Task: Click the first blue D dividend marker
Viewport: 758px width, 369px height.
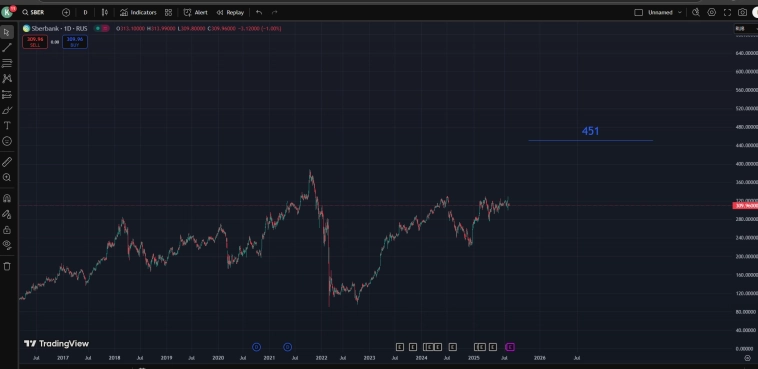Action: [256, 347]
